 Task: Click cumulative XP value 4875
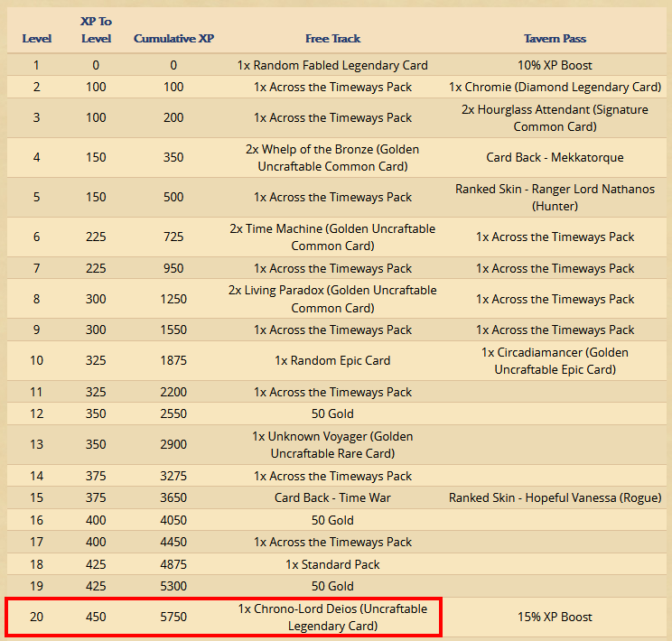click(x=173, y=564)
